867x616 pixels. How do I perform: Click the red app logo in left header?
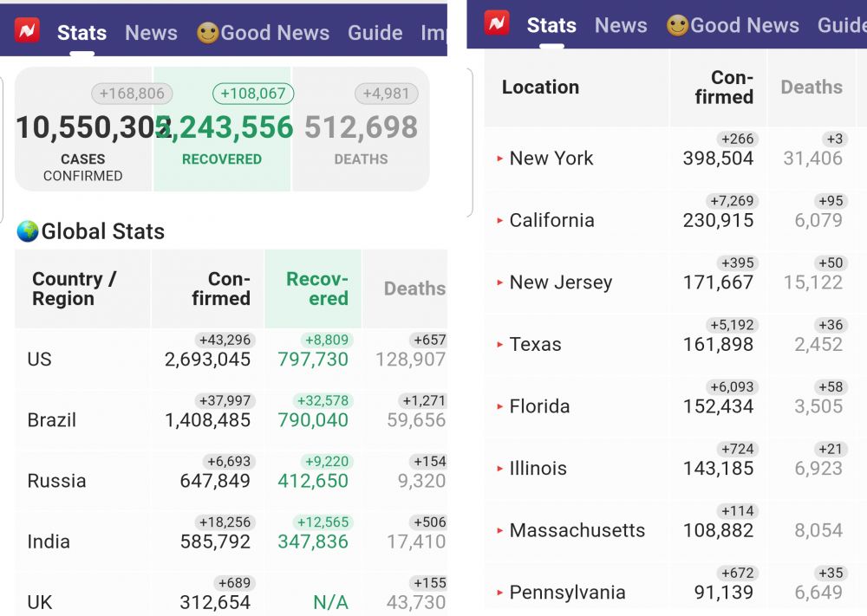28,31
